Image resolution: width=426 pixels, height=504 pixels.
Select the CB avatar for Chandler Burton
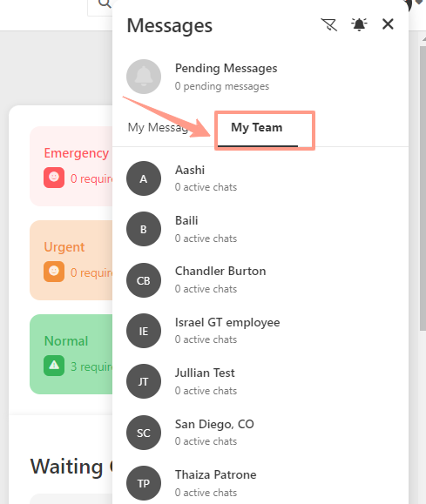[x=144, y=280]
